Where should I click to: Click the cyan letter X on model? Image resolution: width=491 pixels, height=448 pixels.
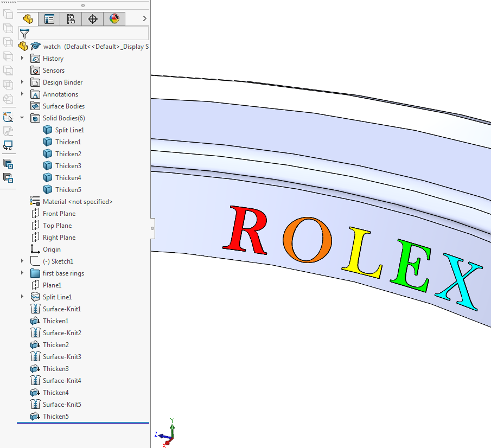[459, 281]
